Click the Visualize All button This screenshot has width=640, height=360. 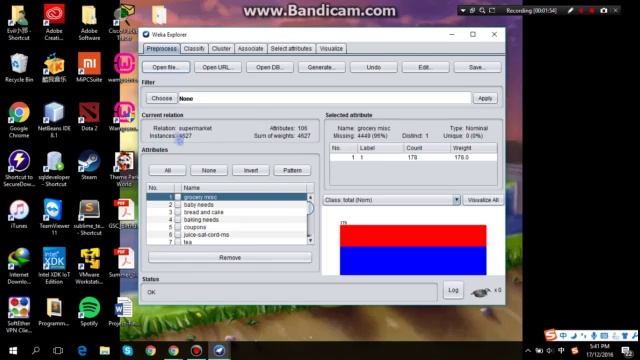[483, 200]
